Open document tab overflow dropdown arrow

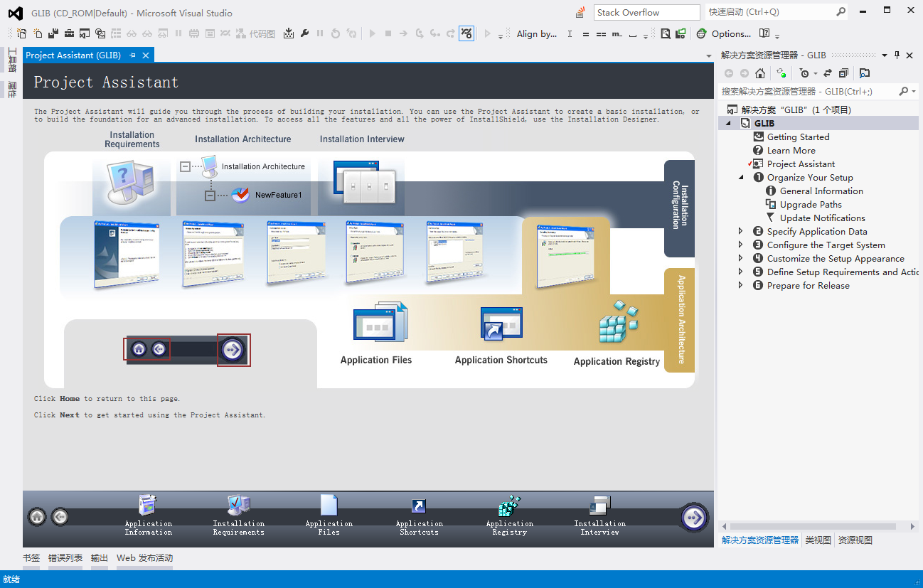708,56
